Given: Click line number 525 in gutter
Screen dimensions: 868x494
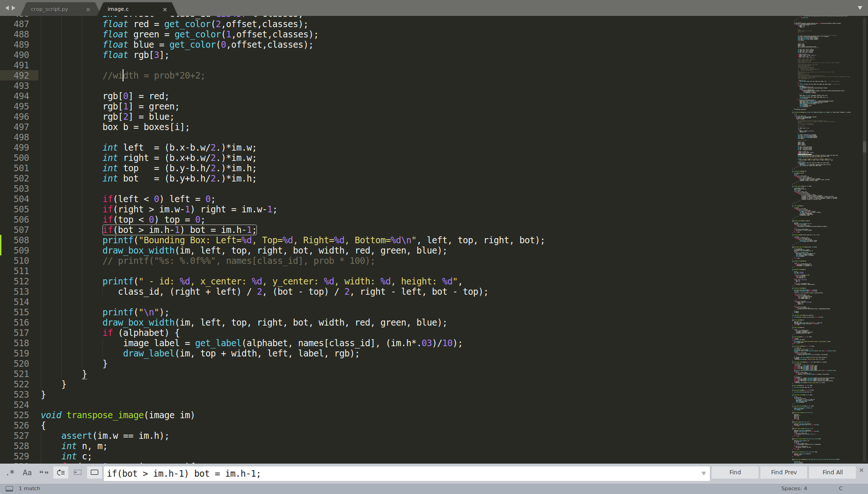Looking at the screenshot, I should click(21, 415).
